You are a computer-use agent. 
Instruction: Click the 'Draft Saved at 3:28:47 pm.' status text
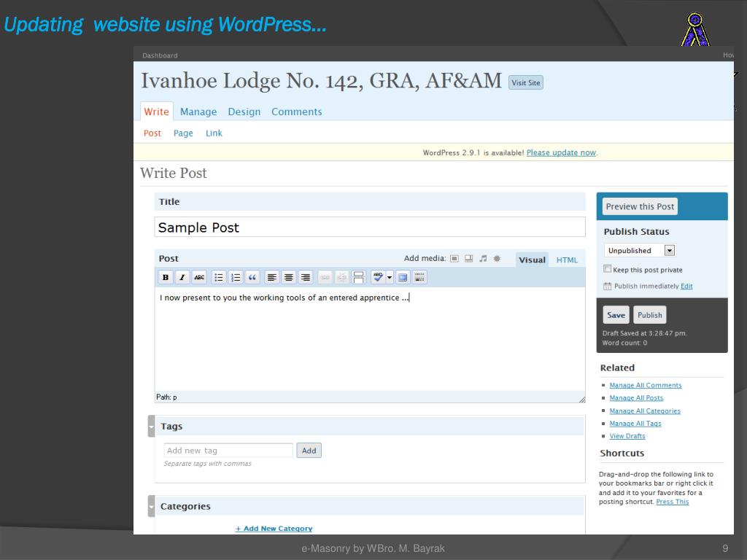point(644,333)
